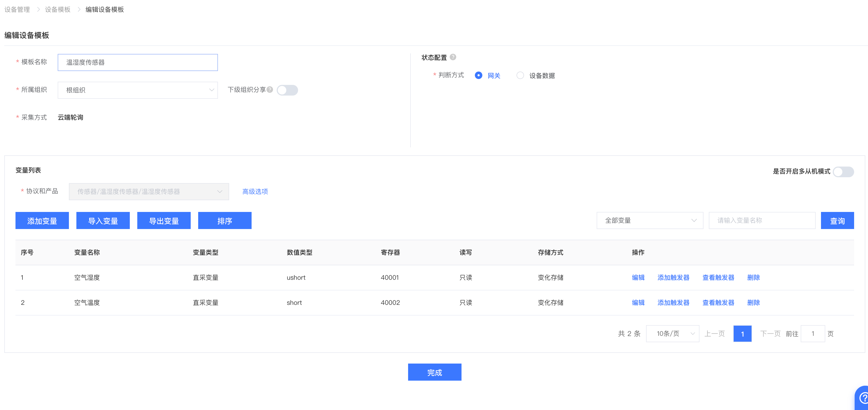
Task: Click the 空气湿度 variable name cell
Action: click(87, 277)
